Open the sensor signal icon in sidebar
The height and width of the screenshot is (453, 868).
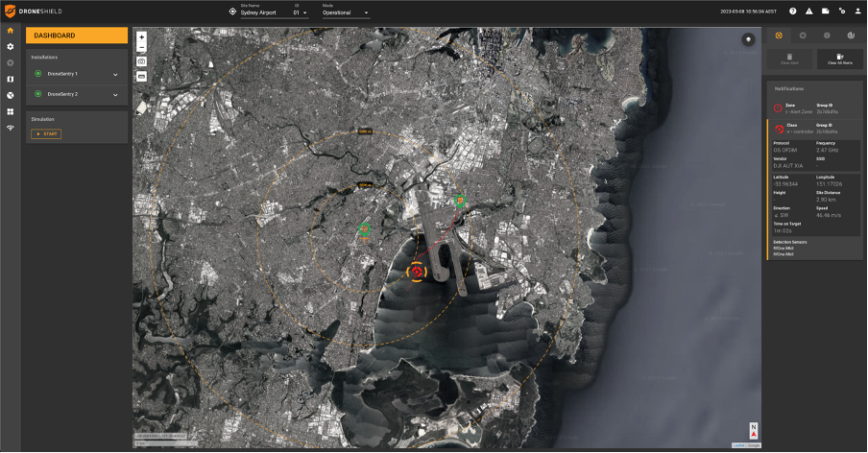(10, 128)
